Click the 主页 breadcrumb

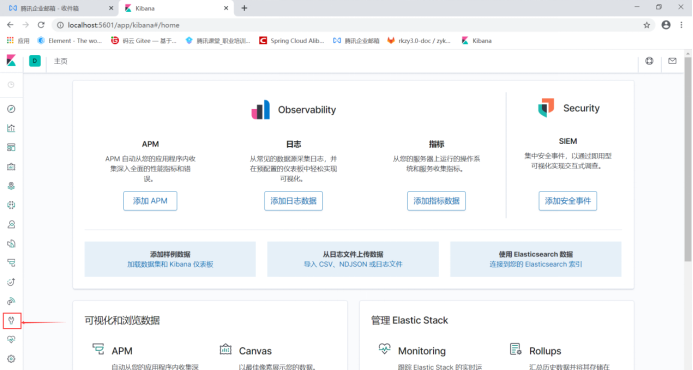pyautogui.click(x=61, y=61)
